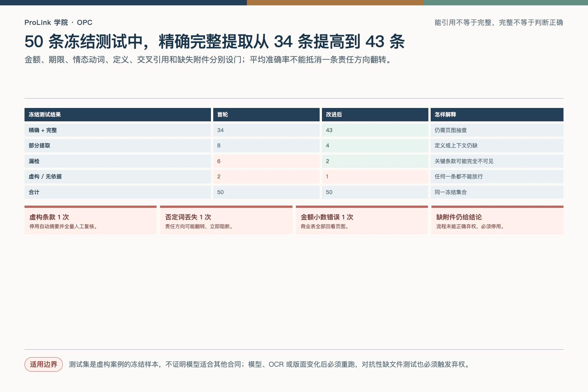Select the "改进后" column header
This screenshot has width=588, height=392.
[x=375, y=114]
